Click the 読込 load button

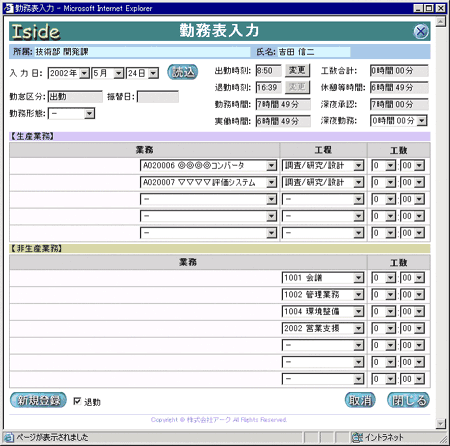[183, 72]
